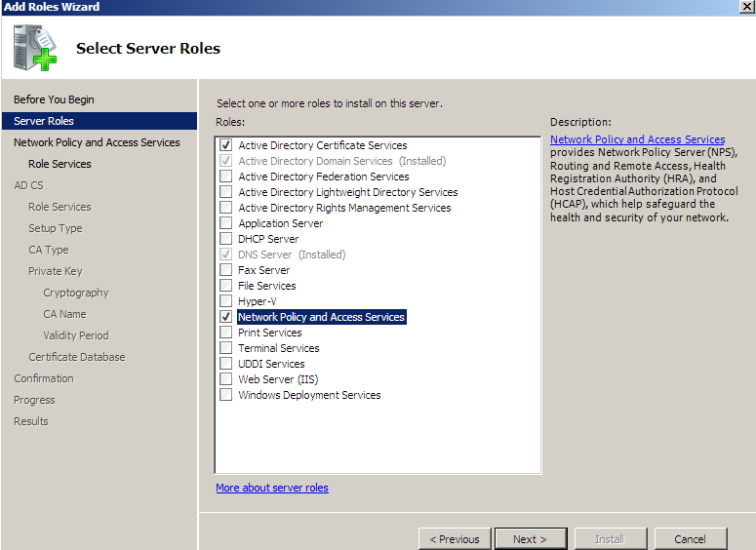Select the Application Server role label
Screen dimensions: 756x550
[x=281, y=223]
